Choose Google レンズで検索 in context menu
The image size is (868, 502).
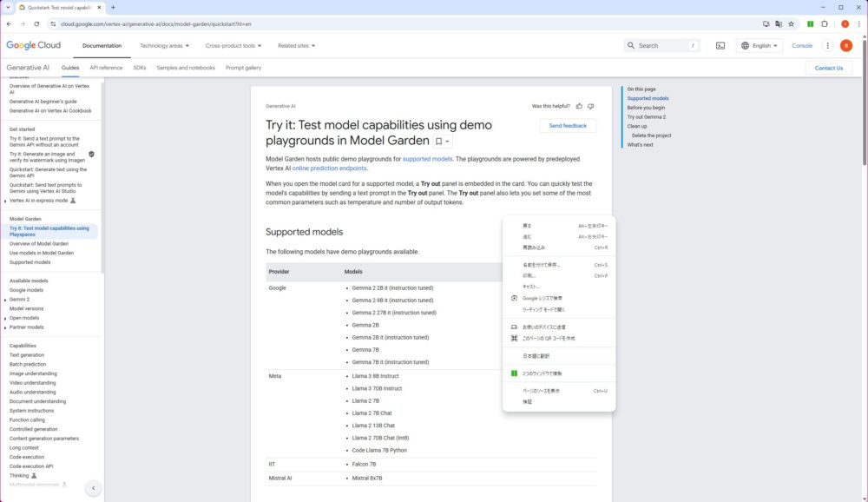coord(559,298)
